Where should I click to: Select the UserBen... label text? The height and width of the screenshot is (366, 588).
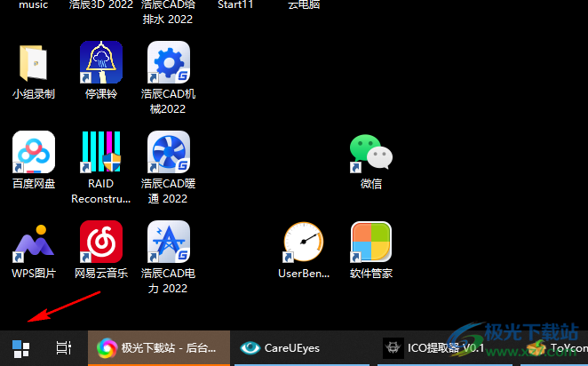click(304, 274)
